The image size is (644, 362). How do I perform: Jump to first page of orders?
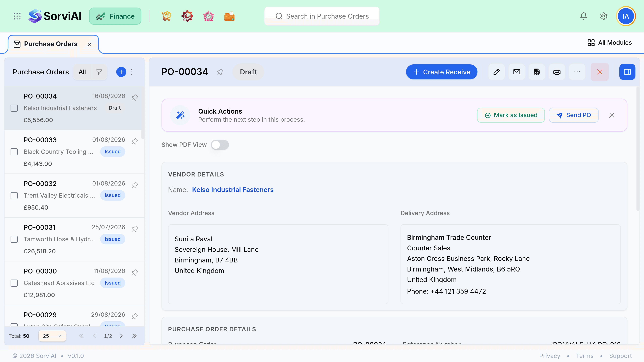pyautogui.click(x=81, y=336)
